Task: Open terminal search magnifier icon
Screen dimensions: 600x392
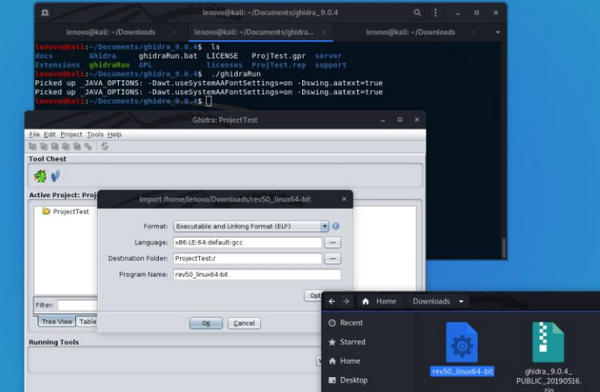Action: pyautogui.click(x=417, y=13)
